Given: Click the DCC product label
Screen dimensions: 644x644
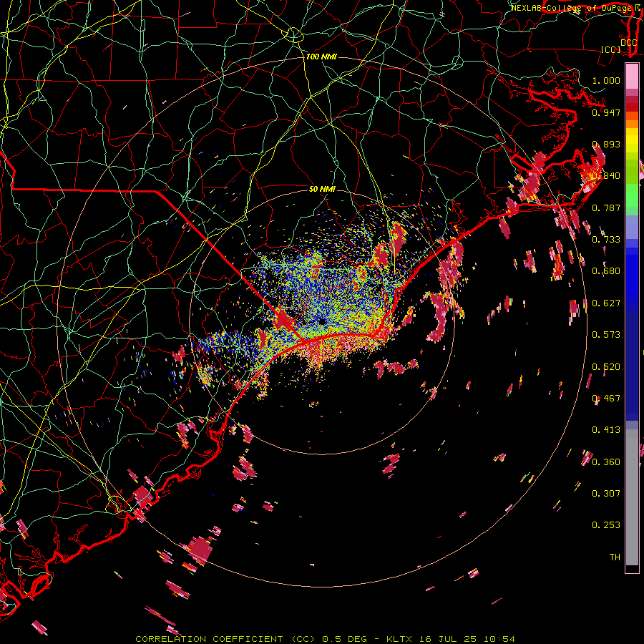Looking at the screenshot, I should click(x=628, y=43).
